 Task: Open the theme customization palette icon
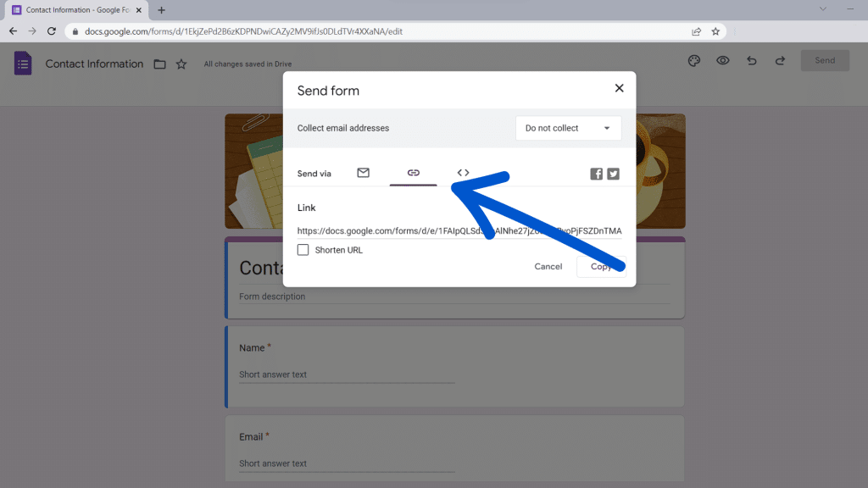[x=693, y=60]
